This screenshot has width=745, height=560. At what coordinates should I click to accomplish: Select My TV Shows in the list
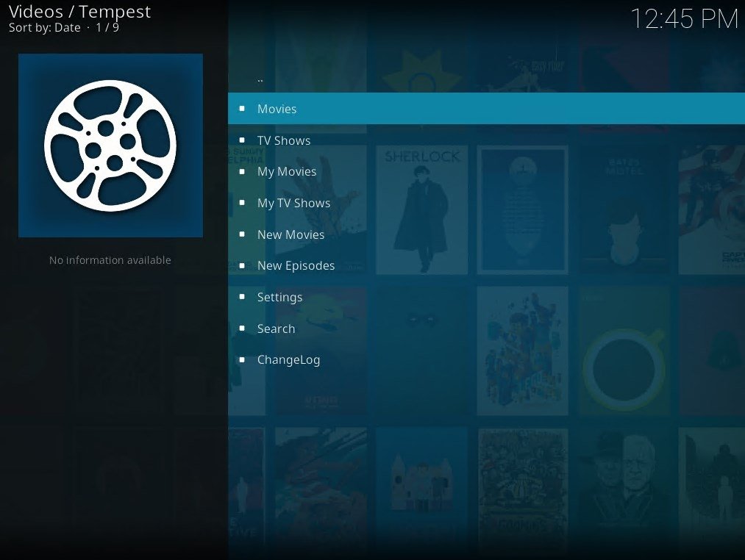[486, 203]
